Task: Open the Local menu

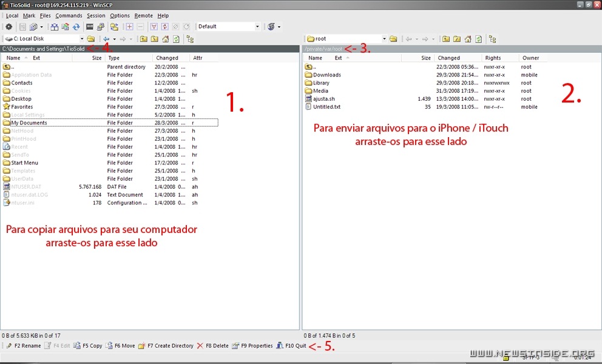Action: click(12, 16)
